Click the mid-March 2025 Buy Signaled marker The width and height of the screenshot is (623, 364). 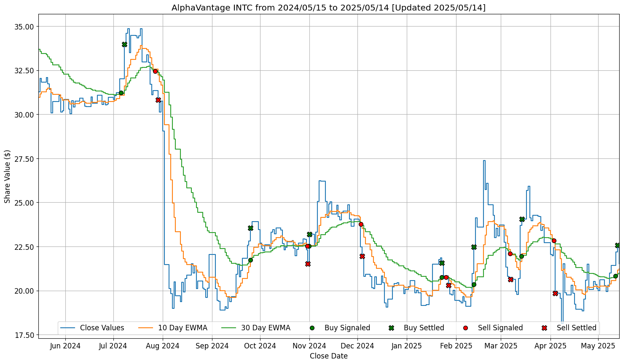click(521, 256)
